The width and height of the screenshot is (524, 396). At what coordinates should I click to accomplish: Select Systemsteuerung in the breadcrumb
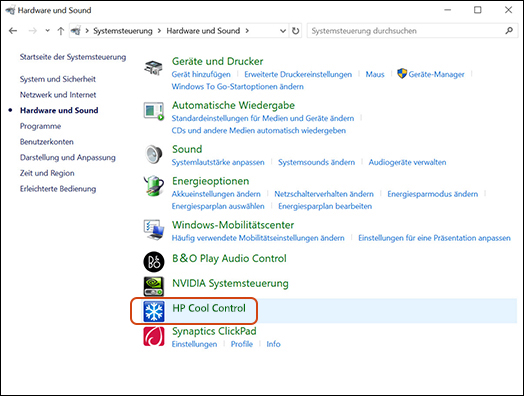pyautogui.click(x=123, y=31)
